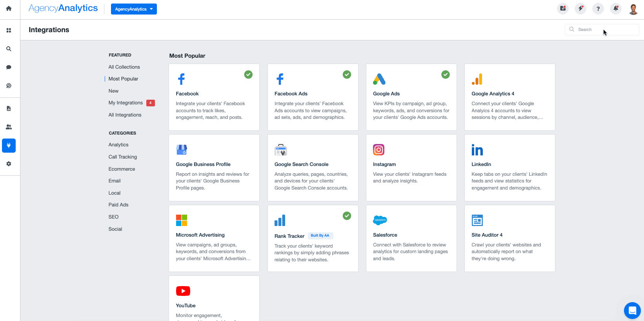Click the green checkmark on Google Ads card

pyautogui.click(x=446, y=75)
